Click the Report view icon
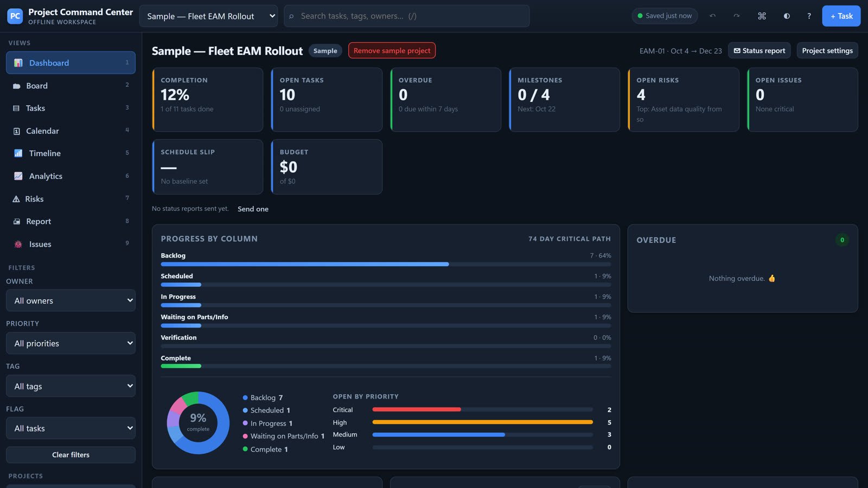 tap(16, 222)
